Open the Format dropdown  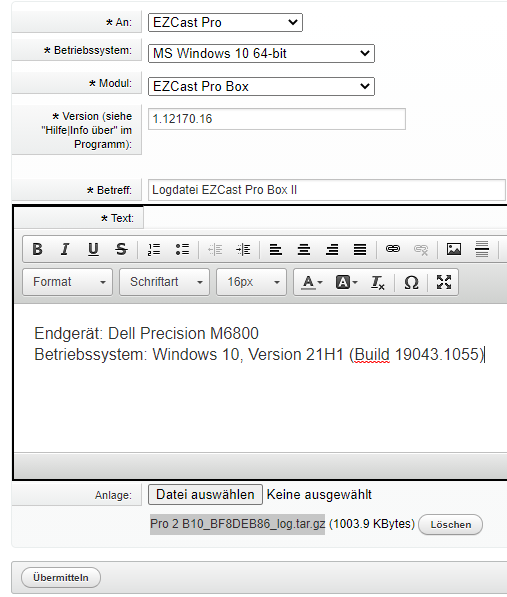tap(68, 282)
